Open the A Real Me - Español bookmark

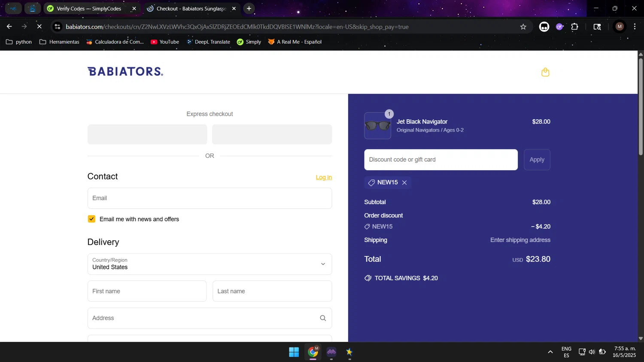pyautogui.click(x=295, y=42)
